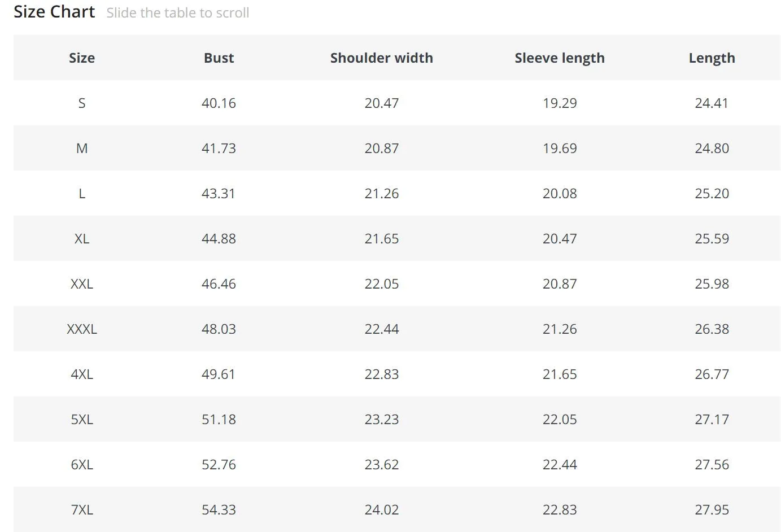Select sleeve length value 22.44
Viewport: 781px width, 532px height.
click(560, 464)
